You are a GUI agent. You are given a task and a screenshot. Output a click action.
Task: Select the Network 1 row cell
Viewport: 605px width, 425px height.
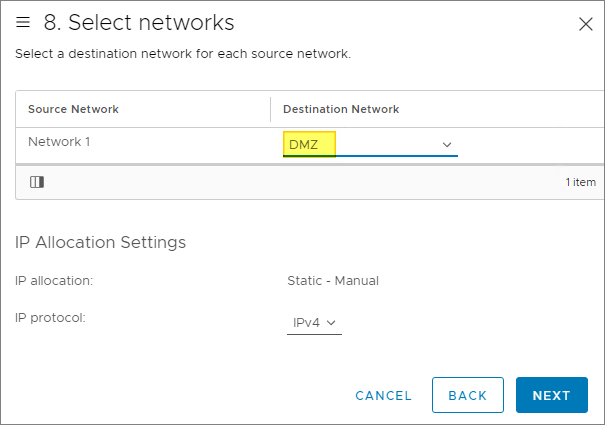[x=59, y=142]
